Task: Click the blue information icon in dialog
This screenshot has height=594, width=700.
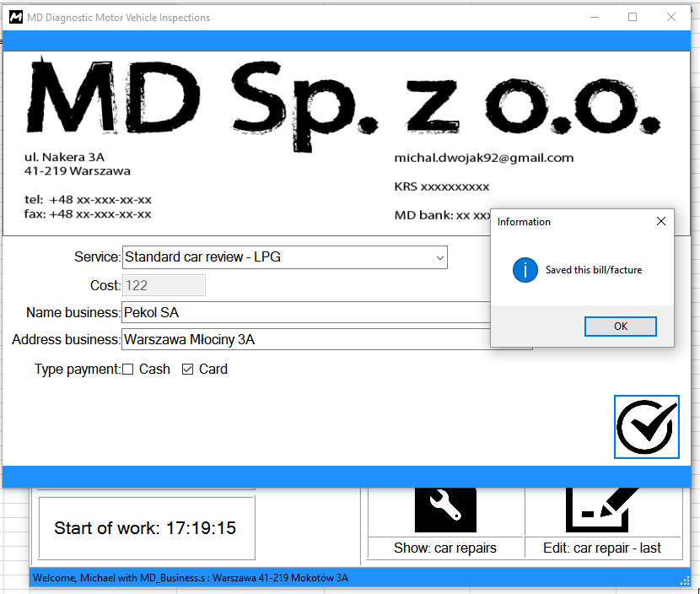Action: tap(525, 270)
